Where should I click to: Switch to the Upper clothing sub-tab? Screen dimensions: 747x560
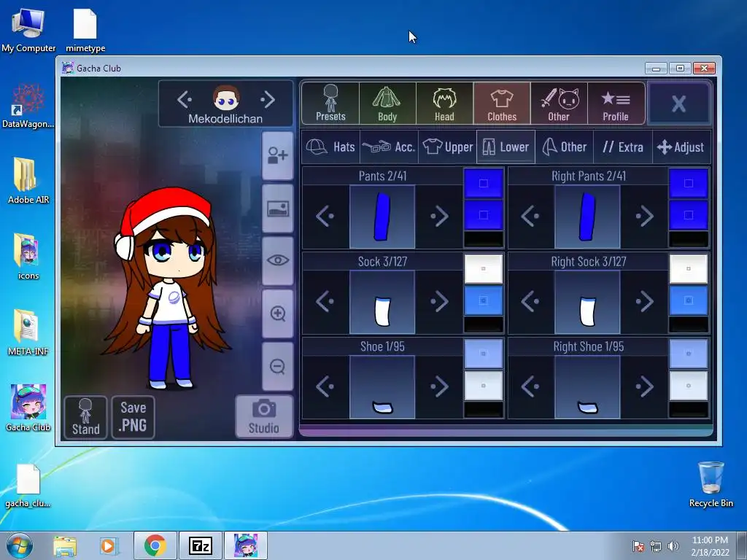pyautogui.click(x=447, y=147)
